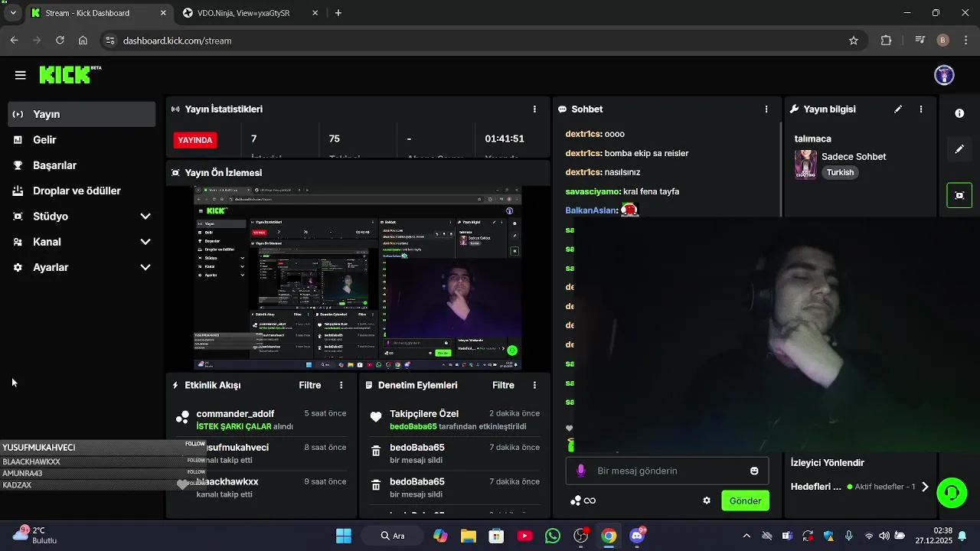Viewport: 980px width, 551px height.
Task: Click heart icon beside Takipçilere Özel
Action: [x=376, y=417]
